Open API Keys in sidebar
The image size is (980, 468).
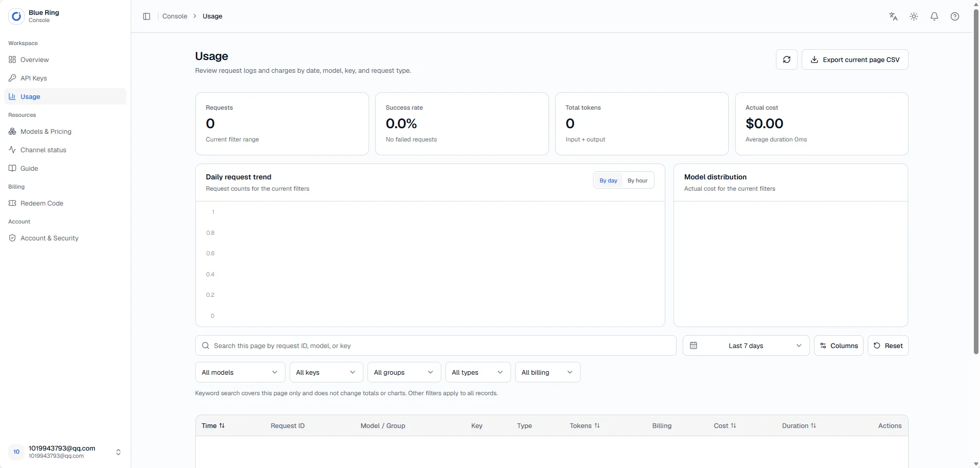point(65,78)
